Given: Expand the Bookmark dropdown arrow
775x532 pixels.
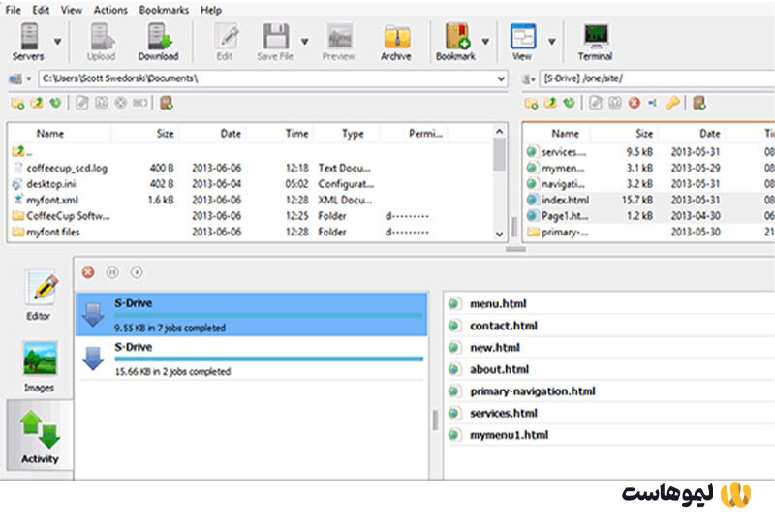Looking at the screenshot, I should coord(485,42).
